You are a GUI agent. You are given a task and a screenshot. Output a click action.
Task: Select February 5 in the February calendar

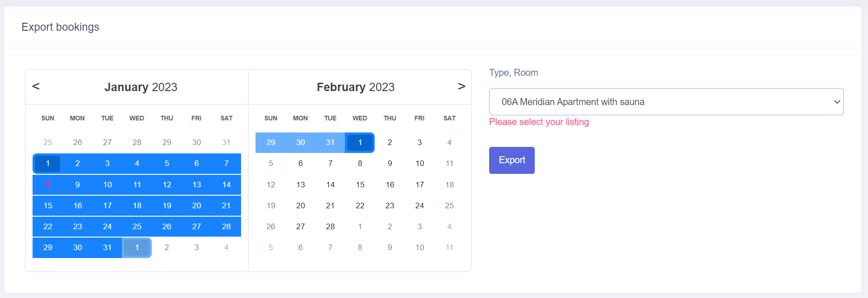tap(271, 163)
